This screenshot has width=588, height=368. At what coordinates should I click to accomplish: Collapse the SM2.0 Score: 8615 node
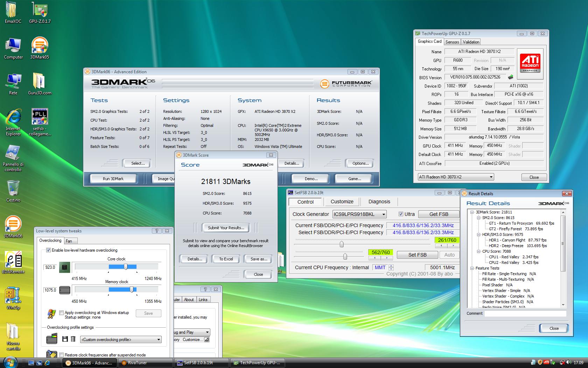tap(478, 218)
